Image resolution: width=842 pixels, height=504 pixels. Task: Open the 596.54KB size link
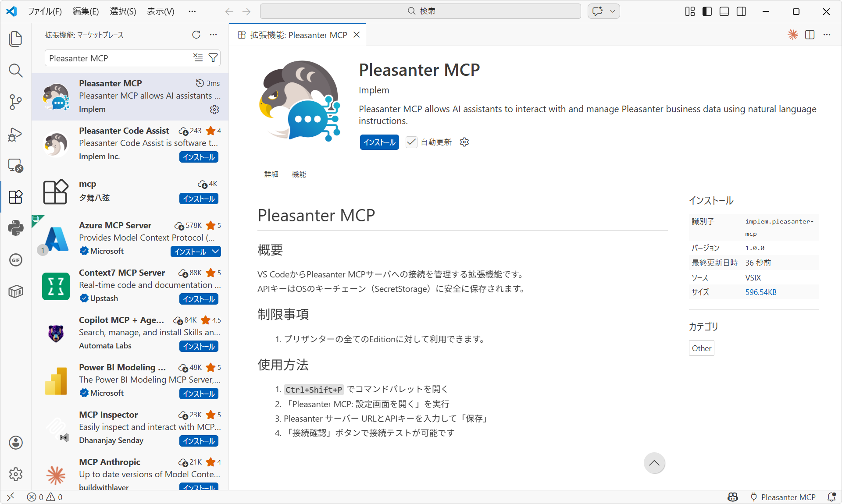pos(761,292)
